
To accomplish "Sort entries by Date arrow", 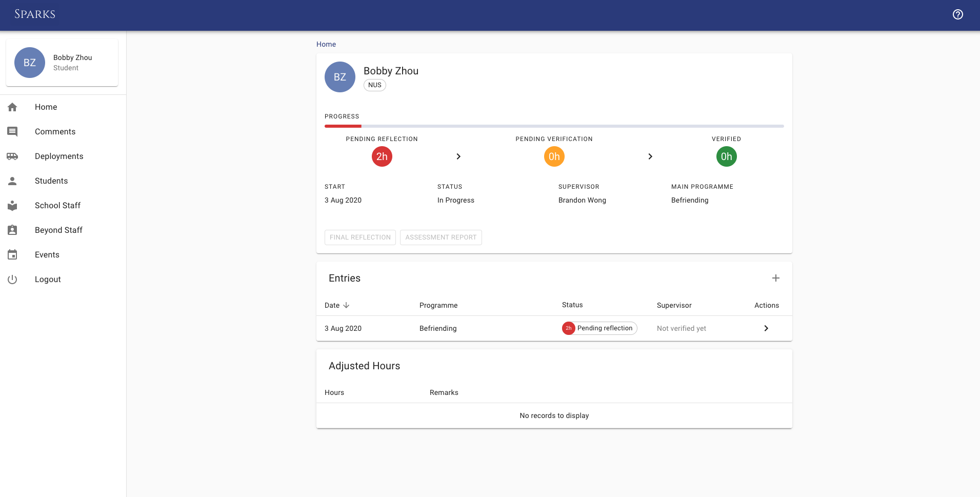I will pos(346,305).
